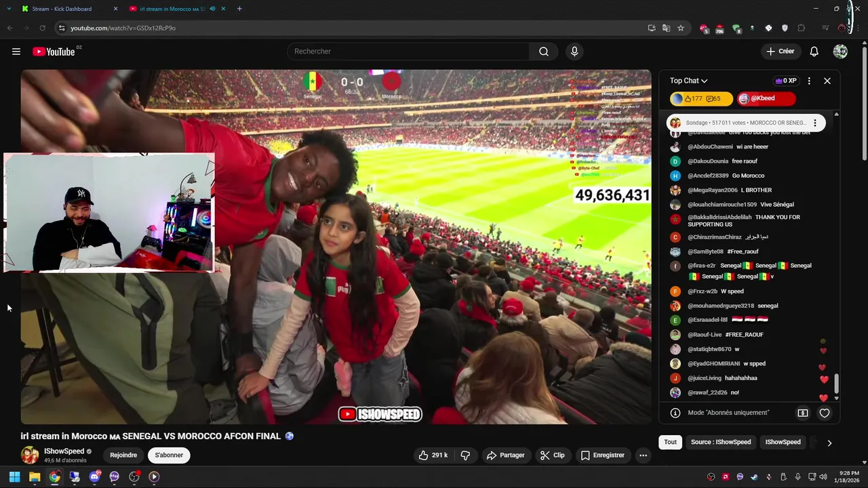
Task: Like the video with thumbs up
Action: point(433,455)
